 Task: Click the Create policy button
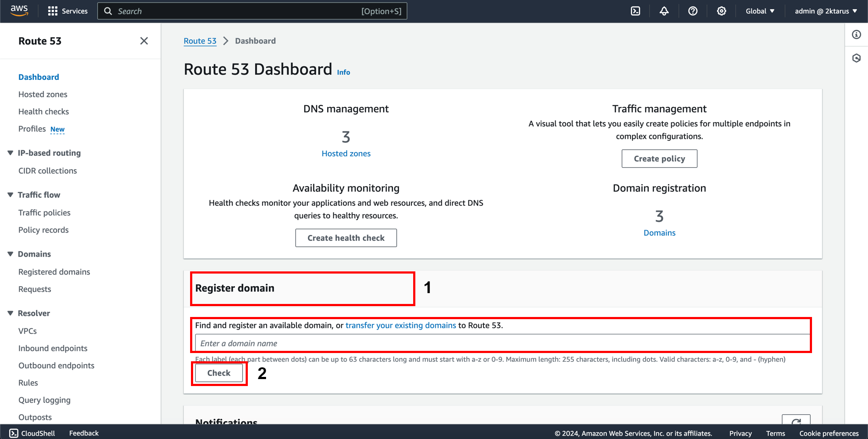coord(659,158)
